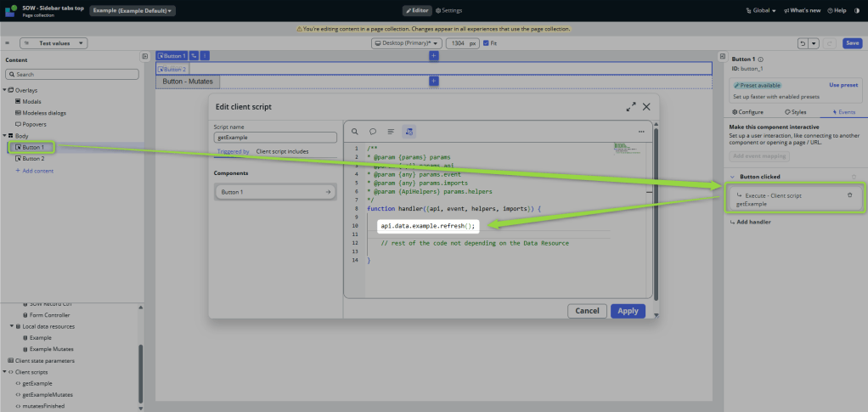Viewport: 868px width, 412px height.
Task: Click the redo button in top toolbar
Action: coord(829,43)
